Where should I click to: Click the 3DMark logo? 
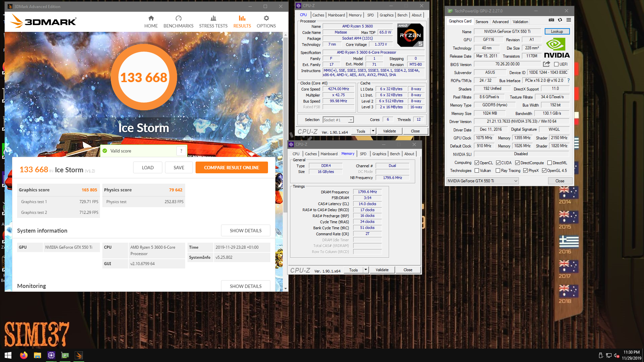click(x=43, y=21)
